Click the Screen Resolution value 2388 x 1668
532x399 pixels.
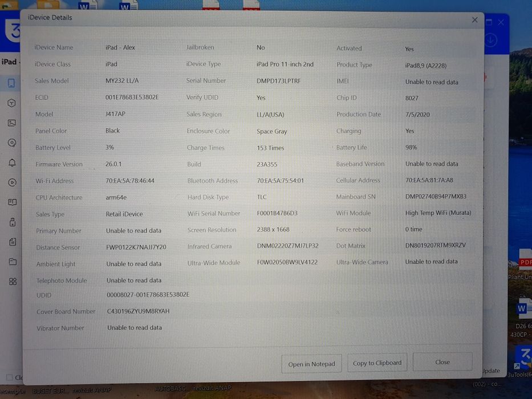tap(273, 229)
